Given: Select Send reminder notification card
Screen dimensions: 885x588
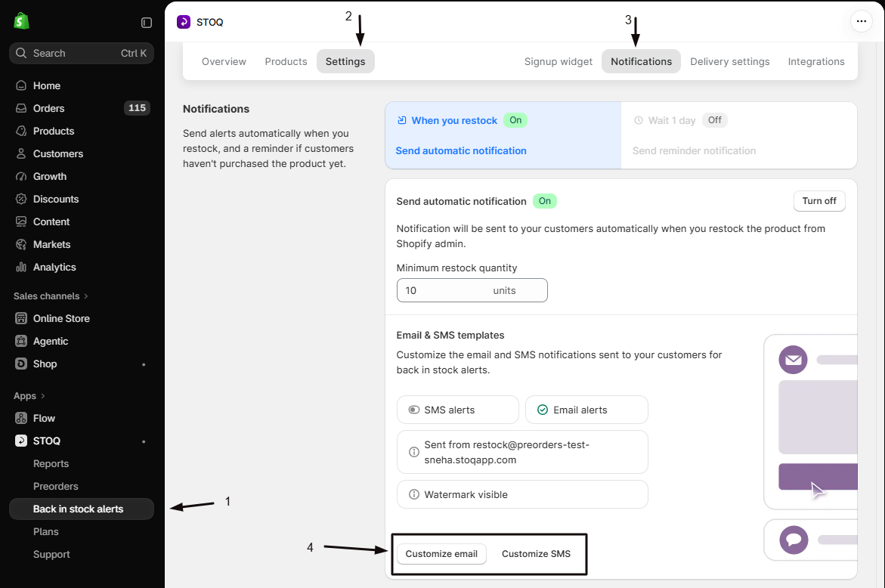Looking at the screenshot, I should click(x=739, y=135).
